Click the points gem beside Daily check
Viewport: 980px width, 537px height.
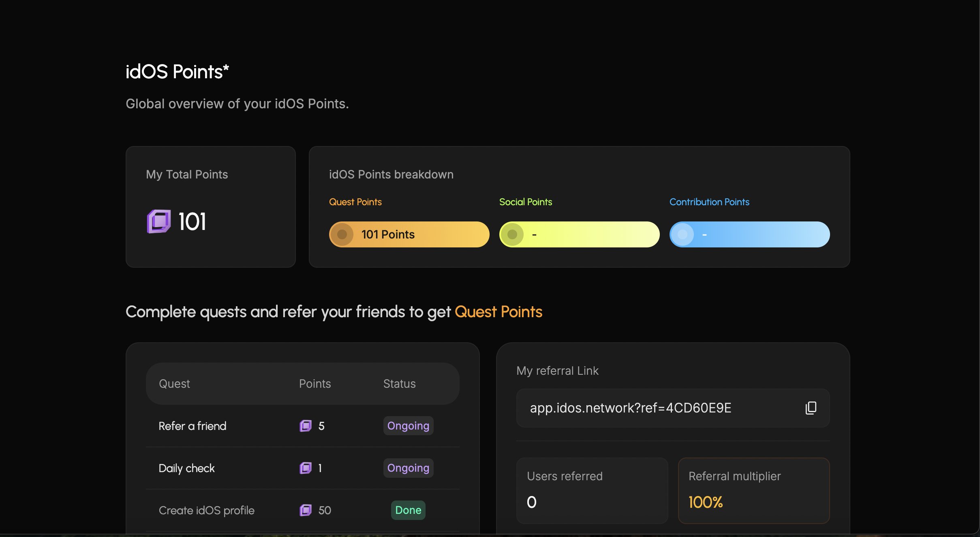tap(306, 468)
